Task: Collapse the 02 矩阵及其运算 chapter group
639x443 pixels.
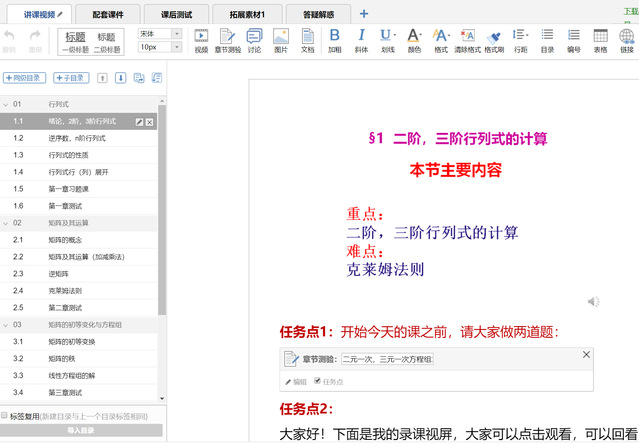Action: tap(6, 223)
